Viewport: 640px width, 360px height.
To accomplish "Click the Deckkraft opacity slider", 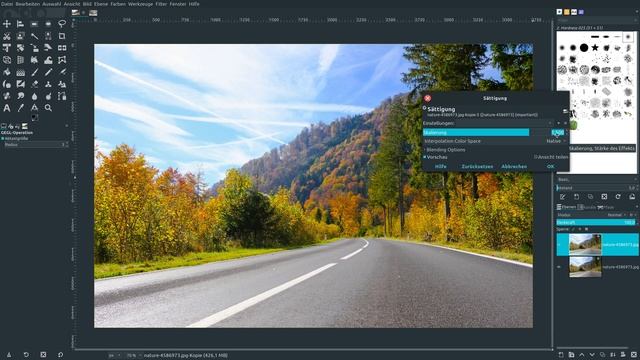I will 596,222.
